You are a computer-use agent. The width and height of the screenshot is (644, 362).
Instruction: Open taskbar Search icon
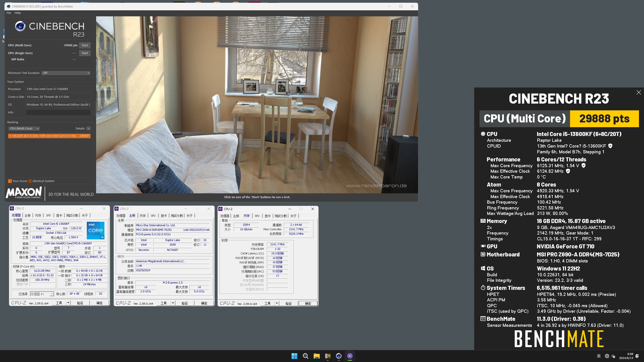point(305,356)
